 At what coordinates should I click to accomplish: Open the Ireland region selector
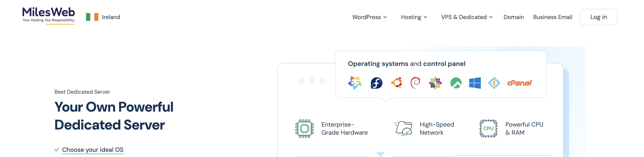pyautogui.click(x=103, y=17)
